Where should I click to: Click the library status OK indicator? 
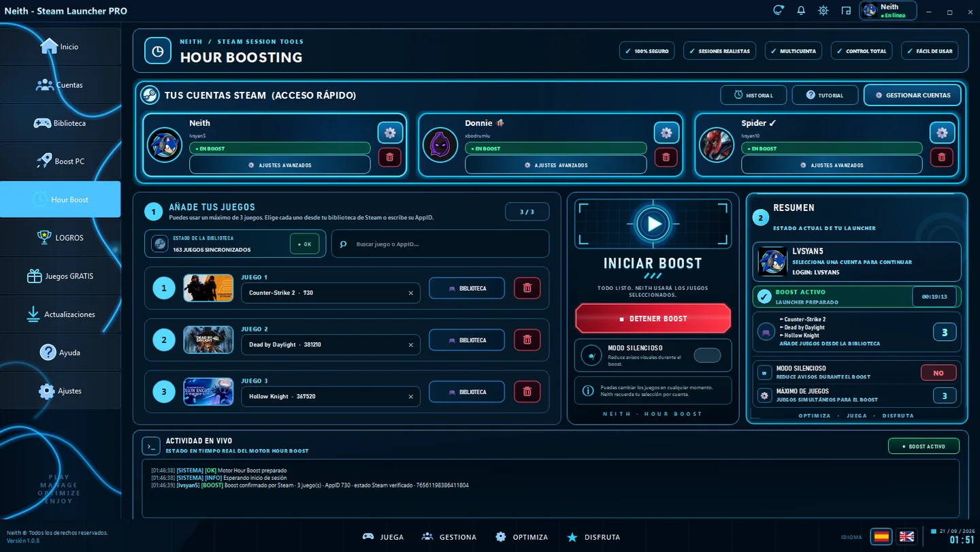[x=304, y=244]
